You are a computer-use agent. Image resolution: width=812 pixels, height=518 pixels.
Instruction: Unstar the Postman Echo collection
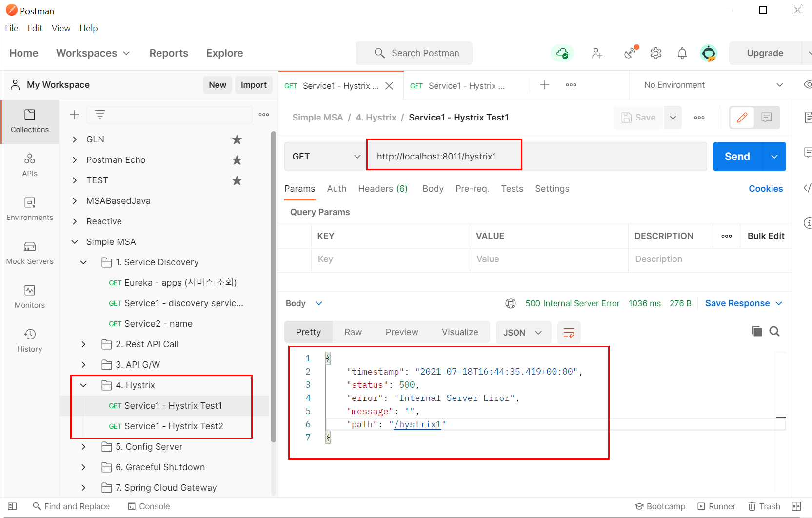237,160
